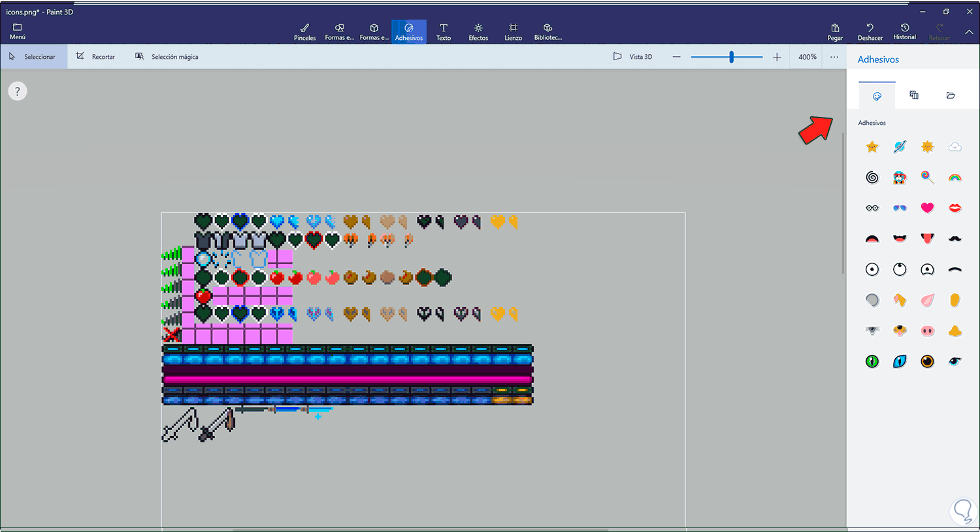This screenshot has height=532, width=980.
Task: Select the robot character sticker
Action: tap(900, 177)
